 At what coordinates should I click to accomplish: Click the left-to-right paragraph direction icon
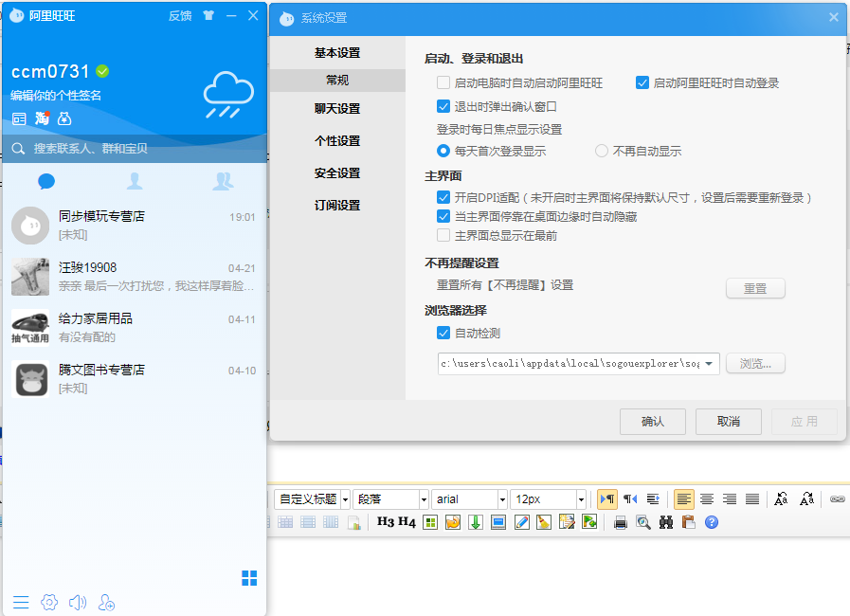coord(607,498)
